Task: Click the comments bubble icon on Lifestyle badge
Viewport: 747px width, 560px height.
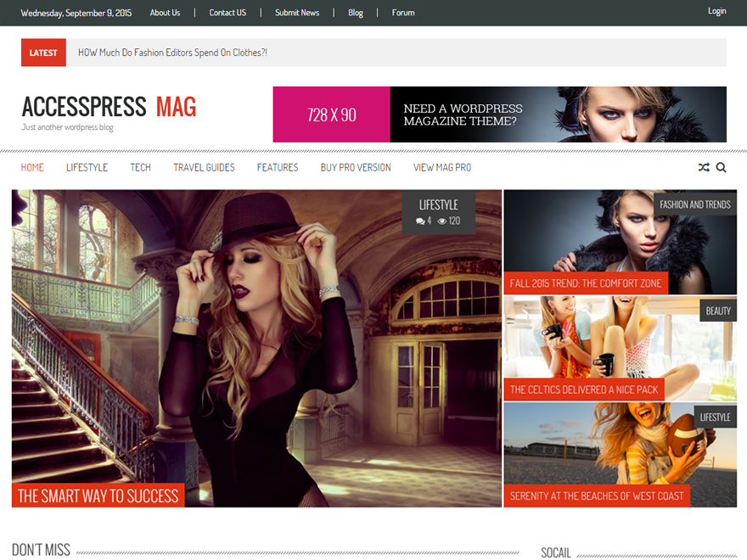Action: [420, 221]
